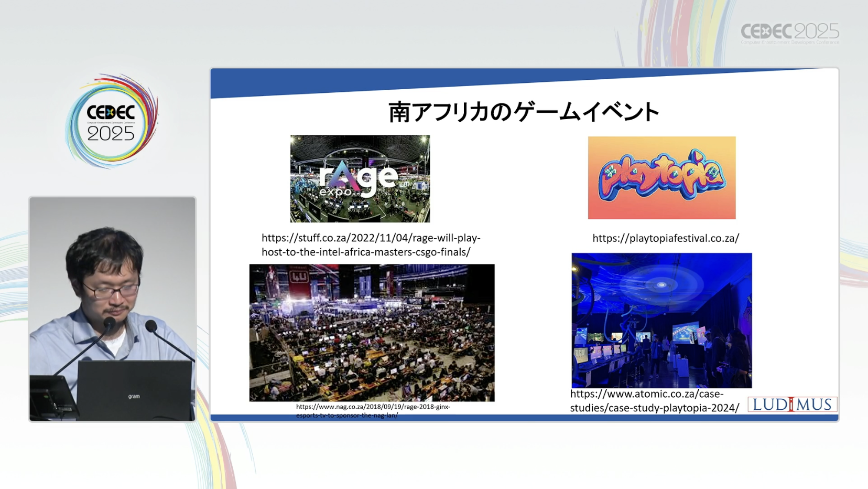Click the "expo" text in the rage image
The height and width of the screenshot is (489, 868).
coord(335,192)
